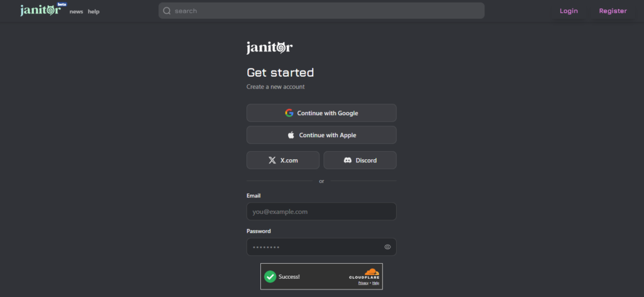Open the news link in header
This screenshot has width=644, height=297.
pyautogui.click(x=76, y=11)
